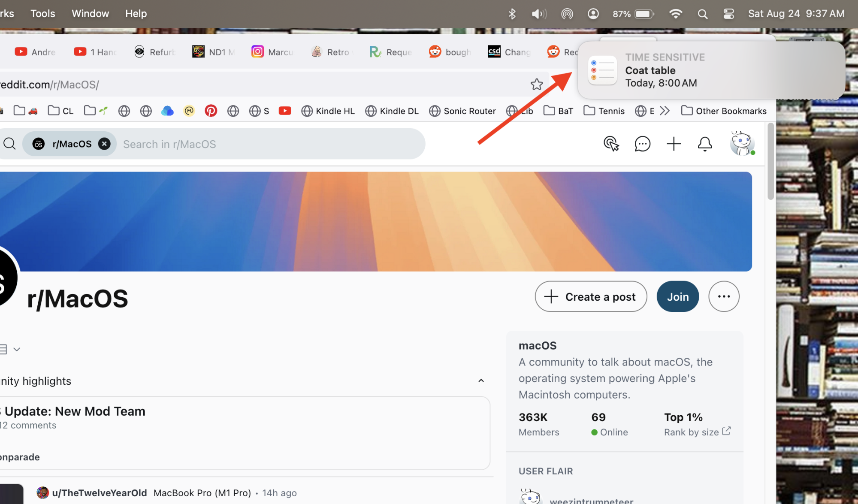858x504 pixels.
Task: Bookmark page with star icon
Action: (x=536, y=85)
